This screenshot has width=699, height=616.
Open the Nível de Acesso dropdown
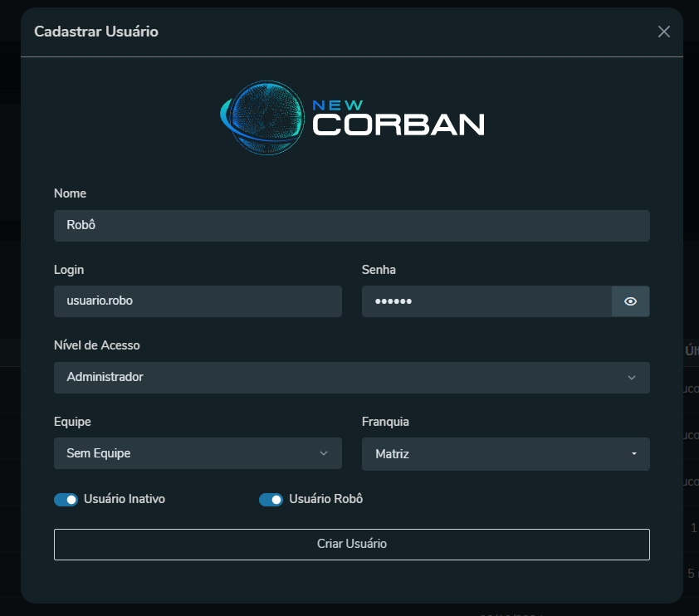coord(351,378)
